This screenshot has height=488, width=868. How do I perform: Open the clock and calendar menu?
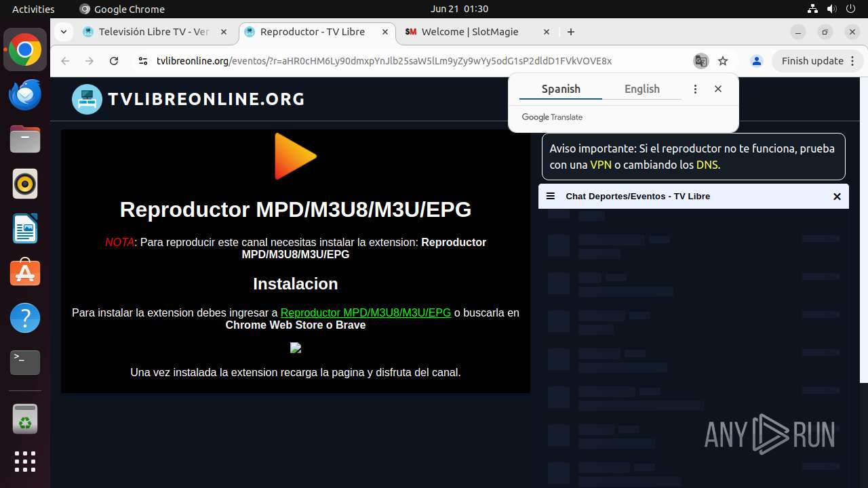[459, 9]
